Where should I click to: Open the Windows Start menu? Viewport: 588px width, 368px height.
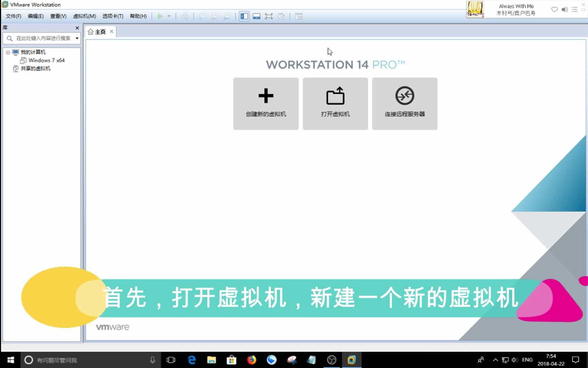[x=11, y=360]
